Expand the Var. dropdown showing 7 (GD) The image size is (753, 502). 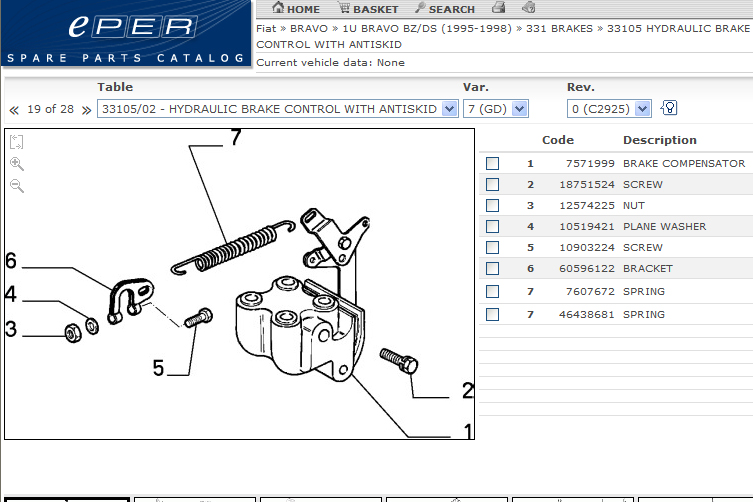[519, 109]
